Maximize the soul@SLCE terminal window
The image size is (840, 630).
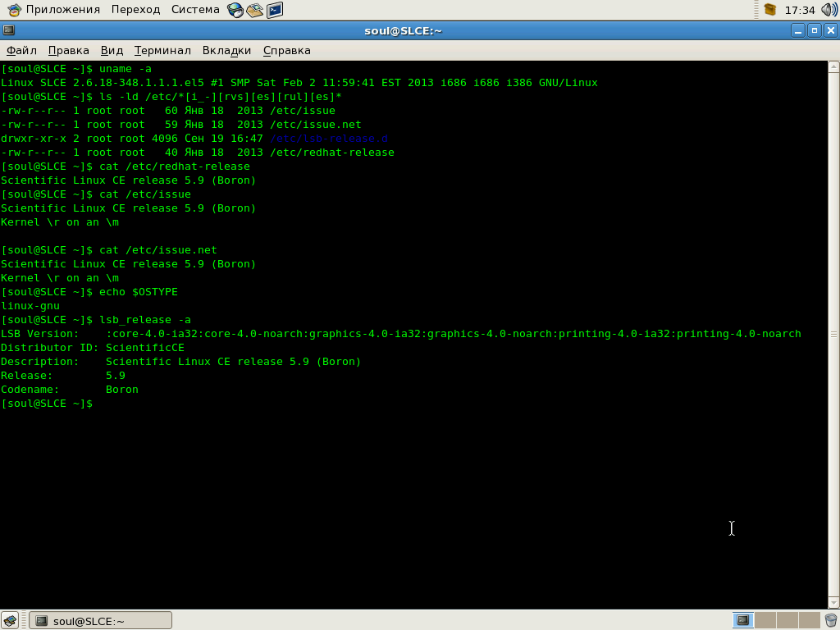tap(815, 30)
